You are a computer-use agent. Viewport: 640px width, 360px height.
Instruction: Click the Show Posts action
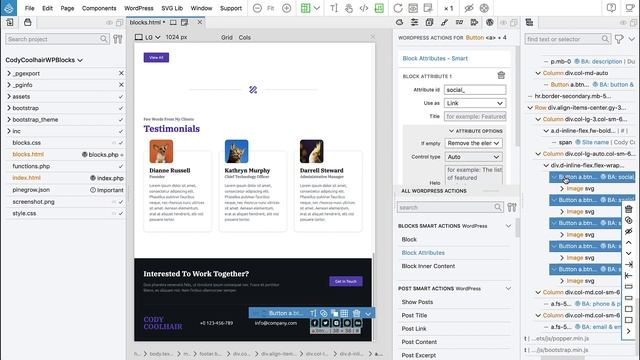tap(417, 302)
